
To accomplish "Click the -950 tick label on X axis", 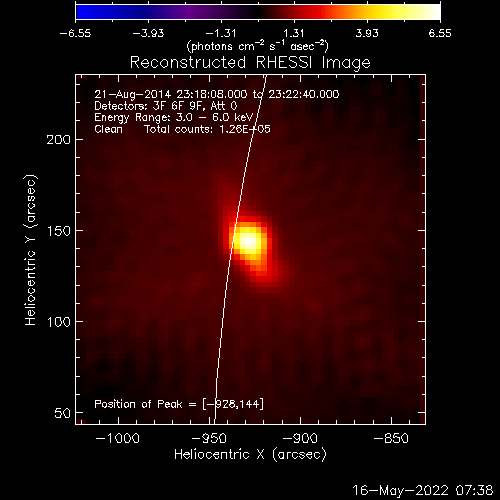I will pos(210,438).
